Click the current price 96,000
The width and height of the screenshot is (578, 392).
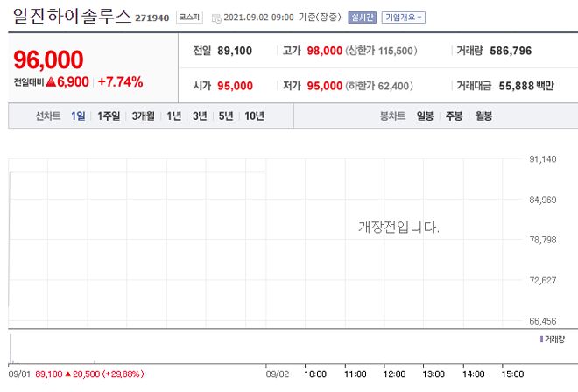point(49,59)
